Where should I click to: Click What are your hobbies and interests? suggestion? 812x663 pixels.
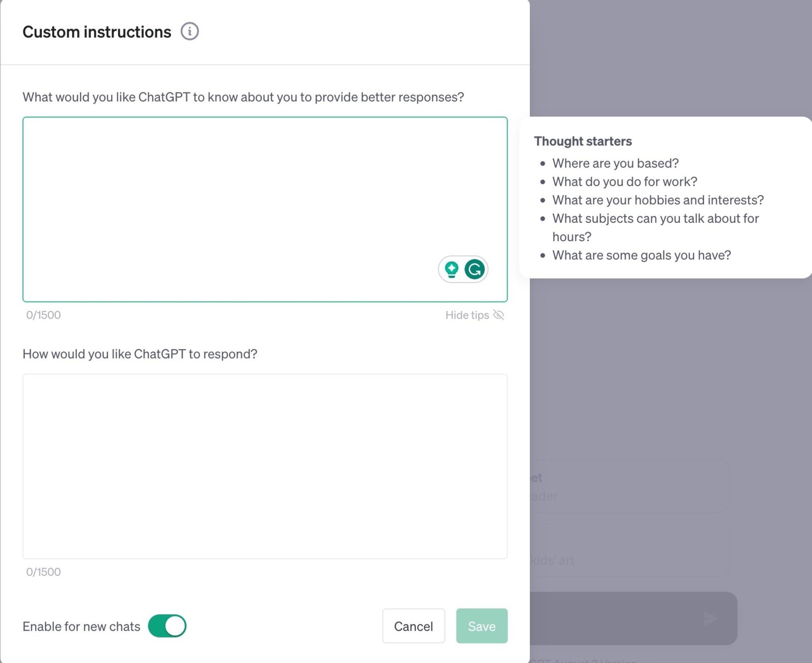[658, 200]
